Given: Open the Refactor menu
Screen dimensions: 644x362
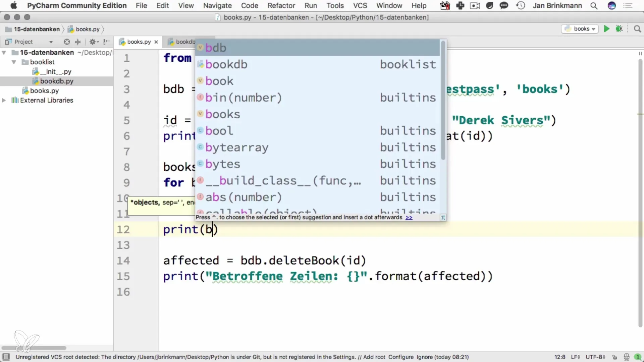Looking at the screenshot, I should click(x=281, y=6).
